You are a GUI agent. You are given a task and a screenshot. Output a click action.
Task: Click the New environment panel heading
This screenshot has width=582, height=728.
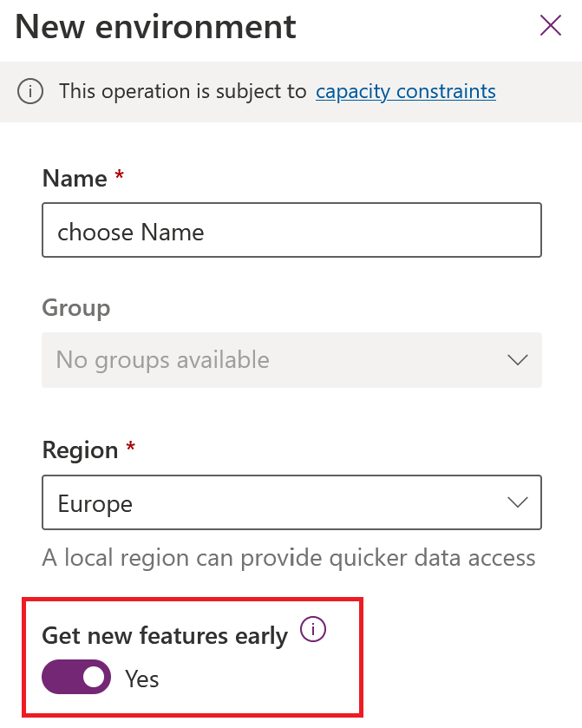click(156, 27)
